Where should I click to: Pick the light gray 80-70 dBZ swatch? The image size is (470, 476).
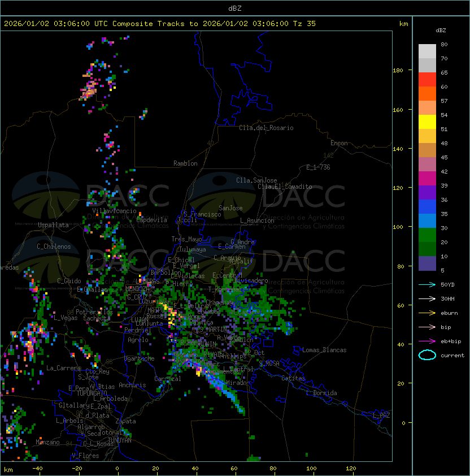[x=427, y=51]
